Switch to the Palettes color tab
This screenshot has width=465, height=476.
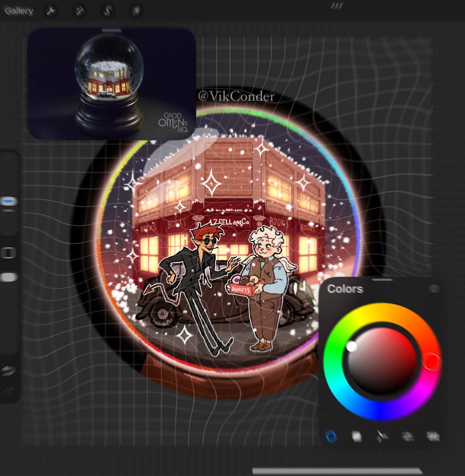[x=433, y=436]
